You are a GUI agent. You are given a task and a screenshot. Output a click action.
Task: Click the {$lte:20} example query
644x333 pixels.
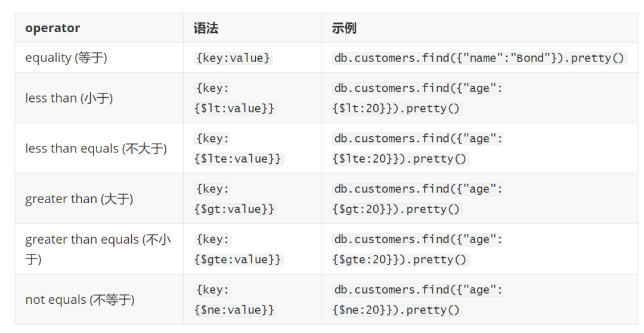point(401,159)
